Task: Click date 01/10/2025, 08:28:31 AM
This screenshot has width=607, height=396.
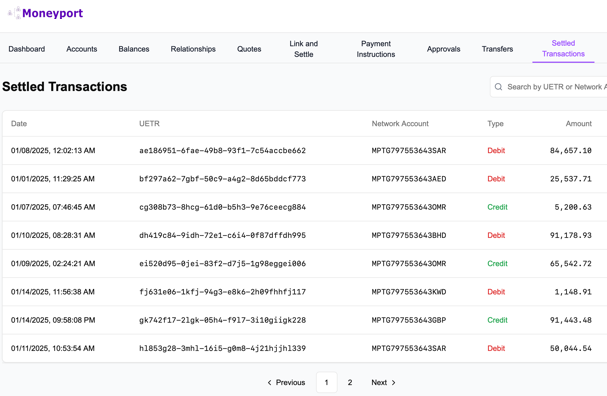Action: tap(53, 235)
